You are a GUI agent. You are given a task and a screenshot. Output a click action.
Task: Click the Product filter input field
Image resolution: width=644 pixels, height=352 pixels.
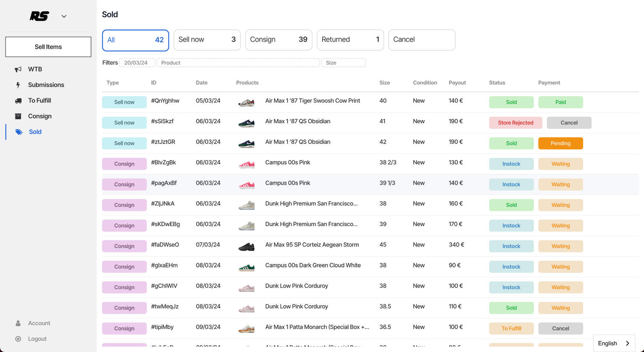(x=238, y=62)
